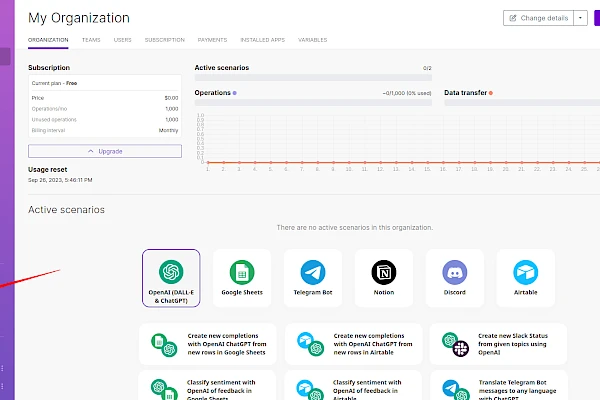Toggle the Operations blue legend dot
The width and height of the screenshot is (600, 400).
coord(235,92)
